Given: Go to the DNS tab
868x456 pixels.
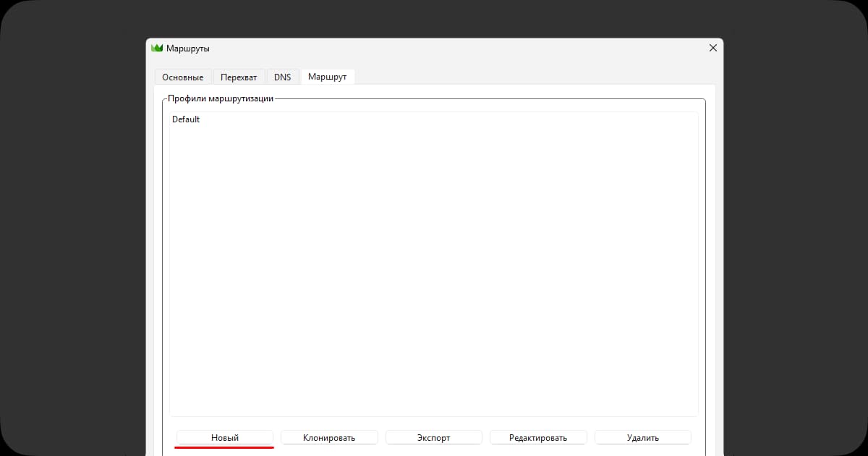Looking at the screenshot, I should [282, 77].
